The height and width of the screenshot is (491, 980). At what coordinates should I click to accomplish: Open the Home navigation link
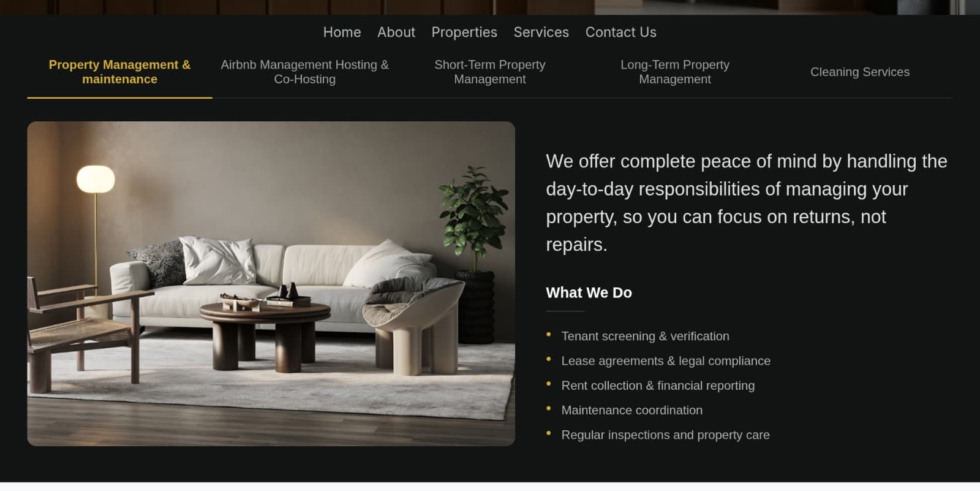click(342, 32)
